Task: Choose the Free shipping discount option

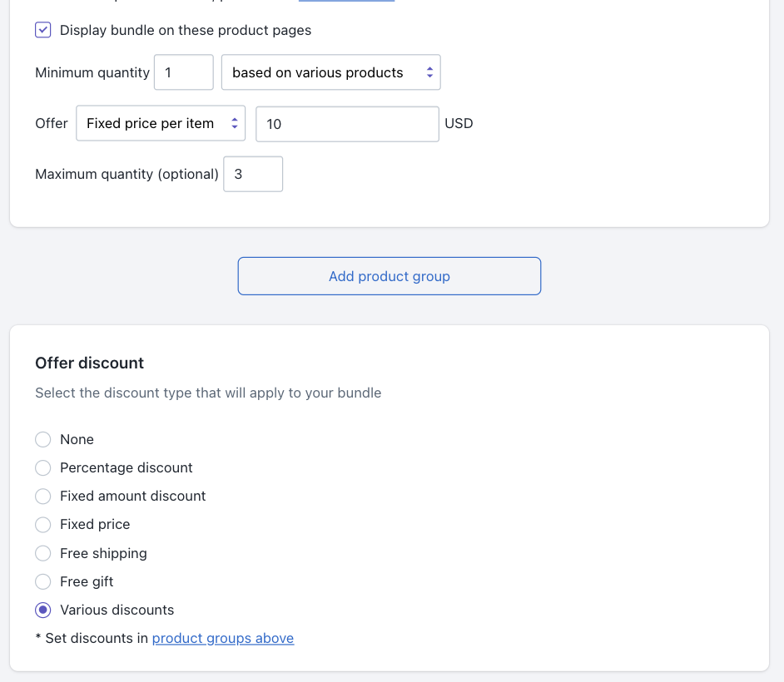Action: pos(43,554)
